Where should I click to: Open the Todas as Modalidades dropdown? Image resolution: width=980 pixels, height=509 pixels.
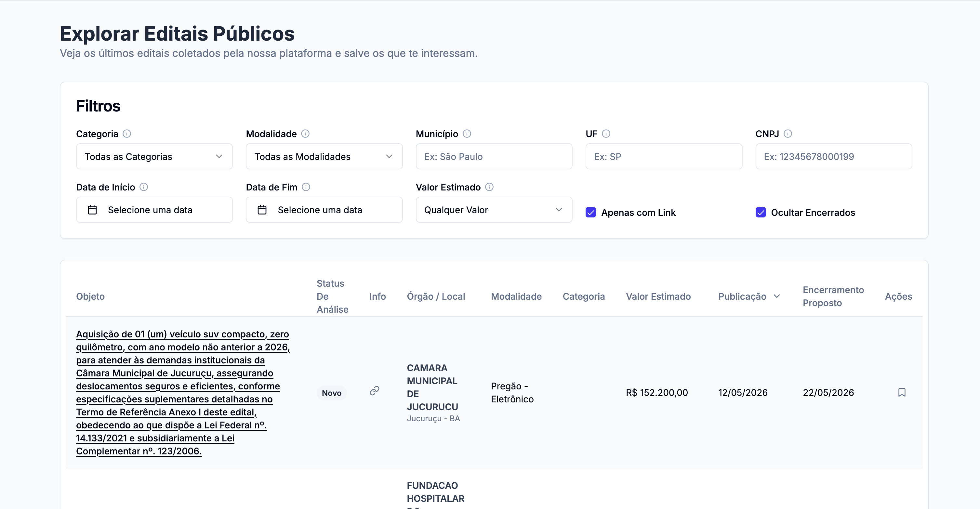(324, 156)
